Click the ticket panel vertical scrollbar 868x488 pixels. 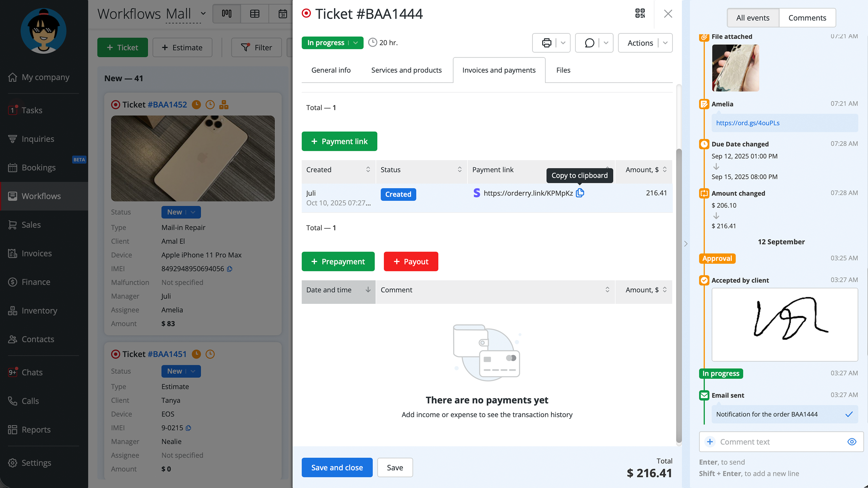pyautogui.click(x=679, y=295)
